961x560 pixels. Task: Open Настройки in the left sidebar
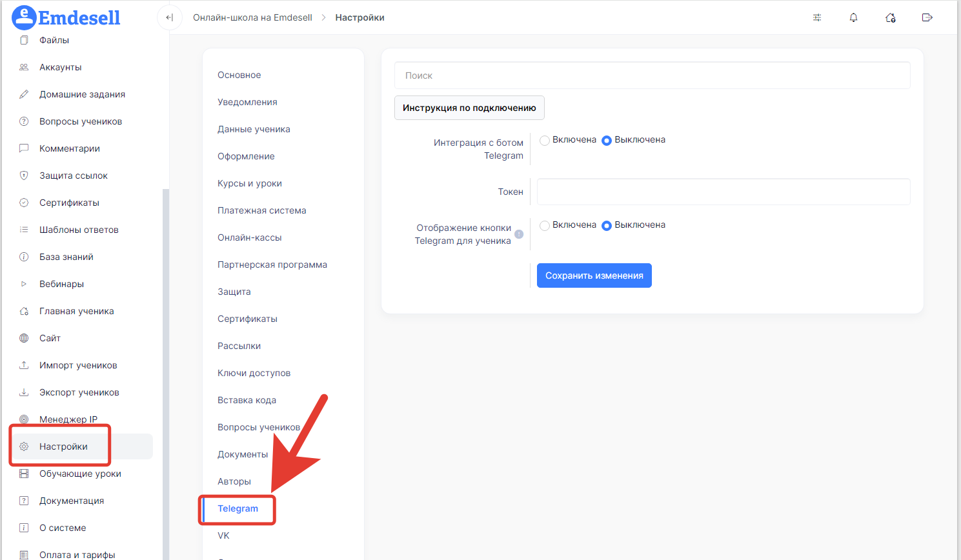(x=81, y=446)
